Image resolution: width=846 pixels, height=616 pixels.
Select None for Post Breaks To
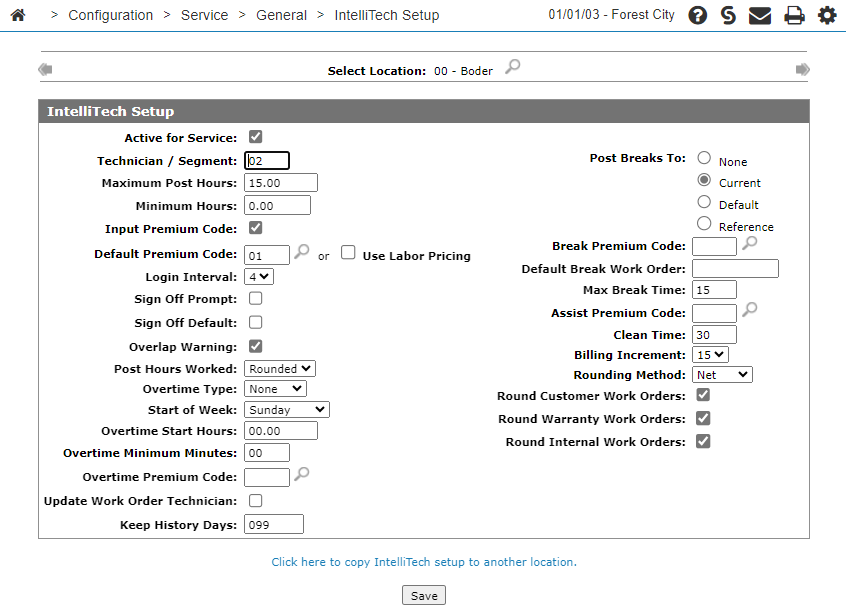tap(704, 158)
